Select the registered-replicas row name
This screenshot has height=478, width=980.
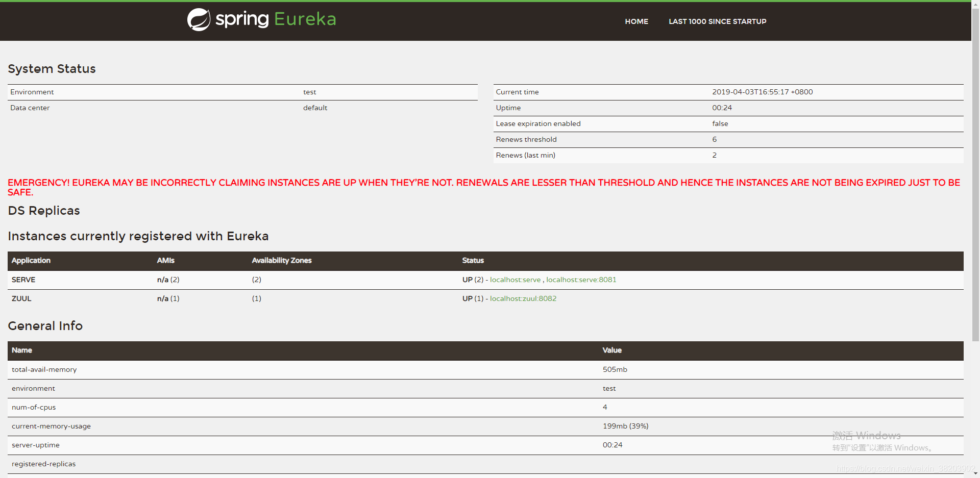(x=43, y=464)
